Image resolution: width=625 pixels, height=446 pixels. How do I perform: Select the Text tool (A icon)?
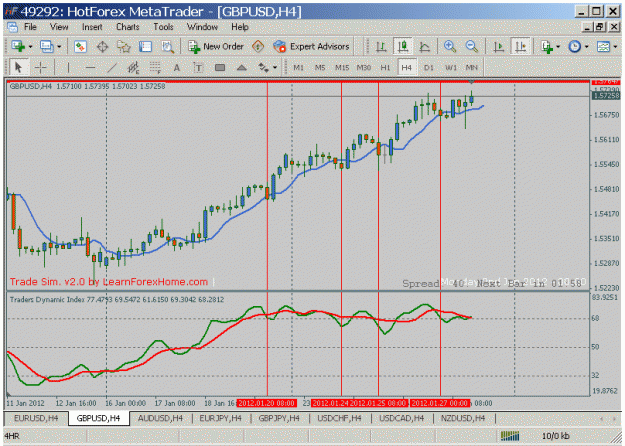coord(177,68)
